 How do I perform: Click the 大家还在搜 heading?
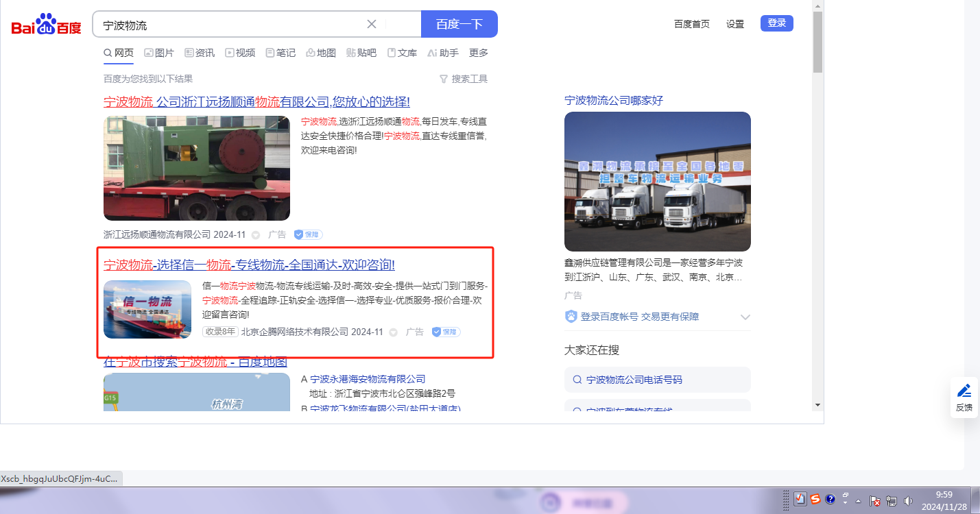pyautogui.click(x=592, y=350)
